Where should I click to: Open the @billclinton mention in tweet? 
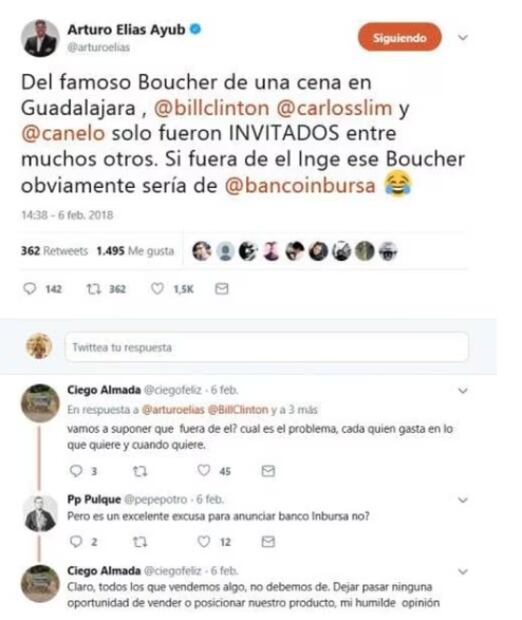click(212, 108)
